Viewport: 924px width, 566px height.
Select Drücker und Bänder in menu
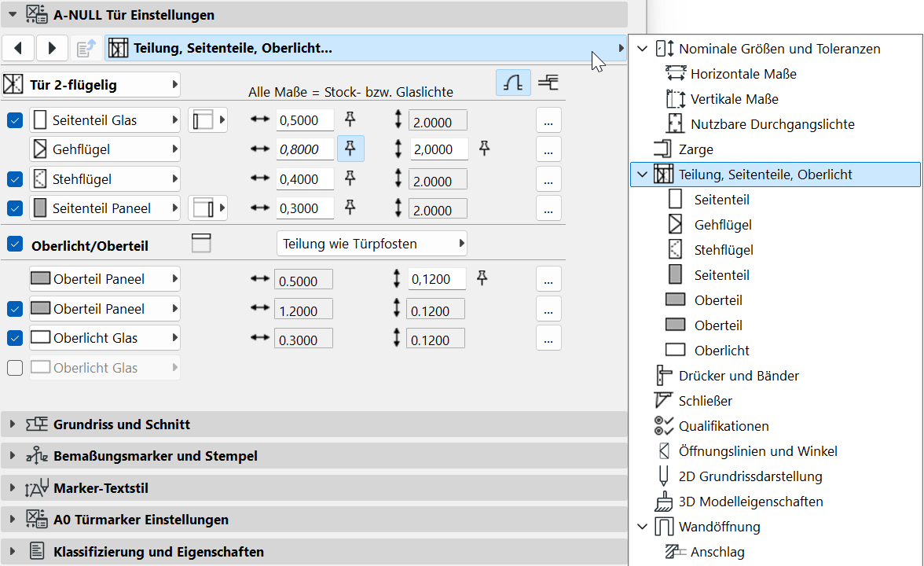coord(739,376)
